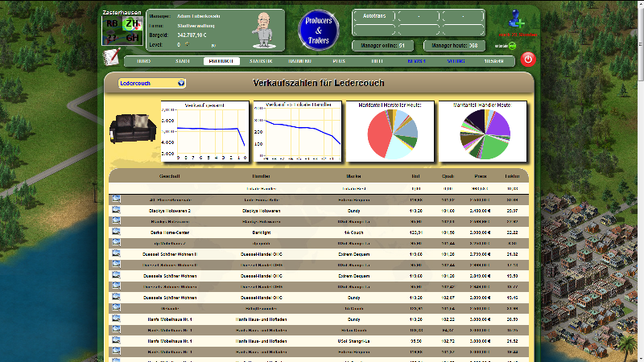Viewport: 644px width, 362px height.
Task: Open the PLUS tab
Action: 339,61
